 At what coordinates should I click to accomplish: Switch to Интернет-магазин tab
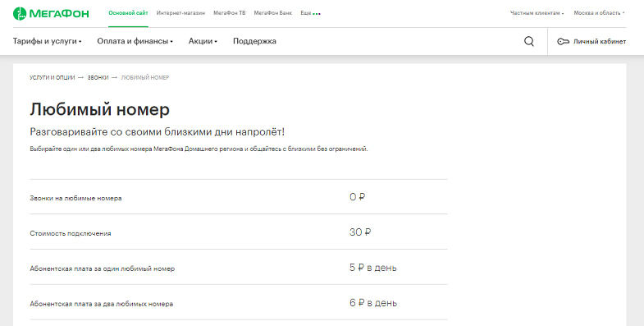(180, 13)
